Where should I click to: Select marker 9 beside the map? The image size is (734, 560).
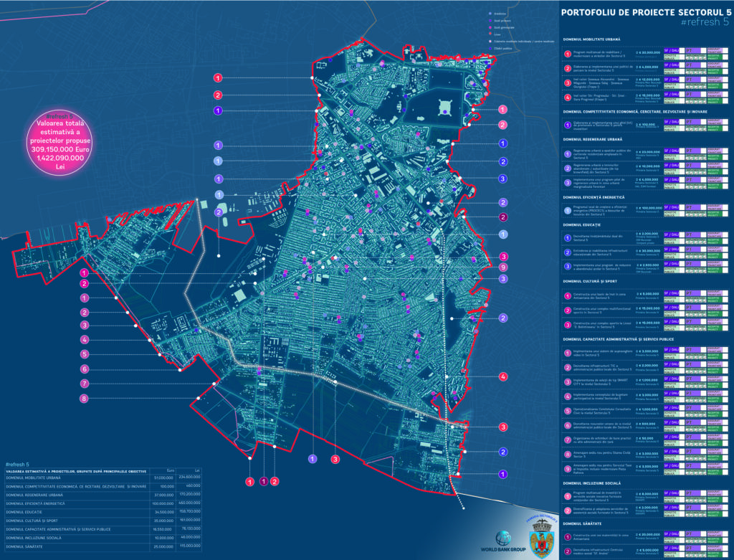pyautogui.click(x=504, y=267)
